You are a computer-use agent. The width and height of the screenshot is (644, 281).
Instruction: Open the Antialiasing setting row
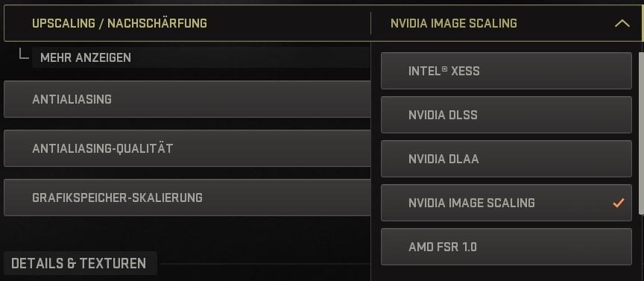point(187,99)
